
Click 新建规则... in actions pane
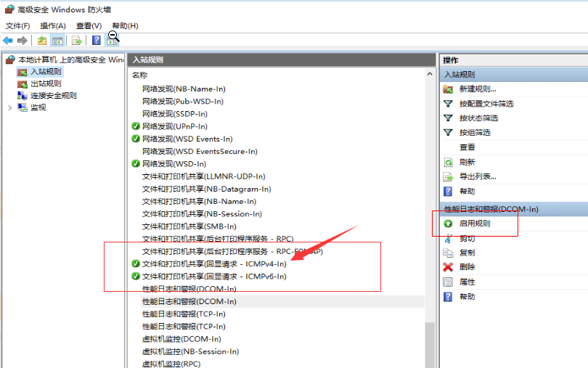point(478,89)
